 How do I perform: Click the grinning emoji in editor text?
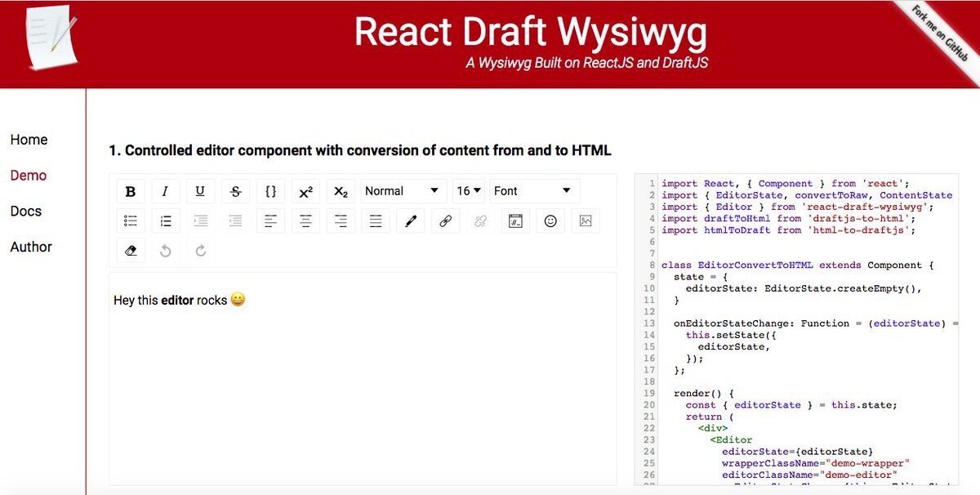coord(238,300)
